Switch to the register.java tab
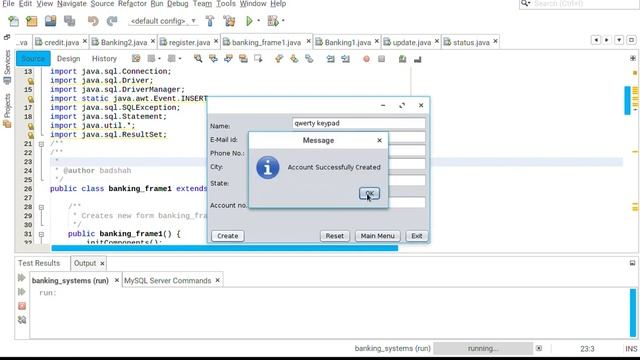Viewport: 640px width, 360px height. tap(189, 42)
